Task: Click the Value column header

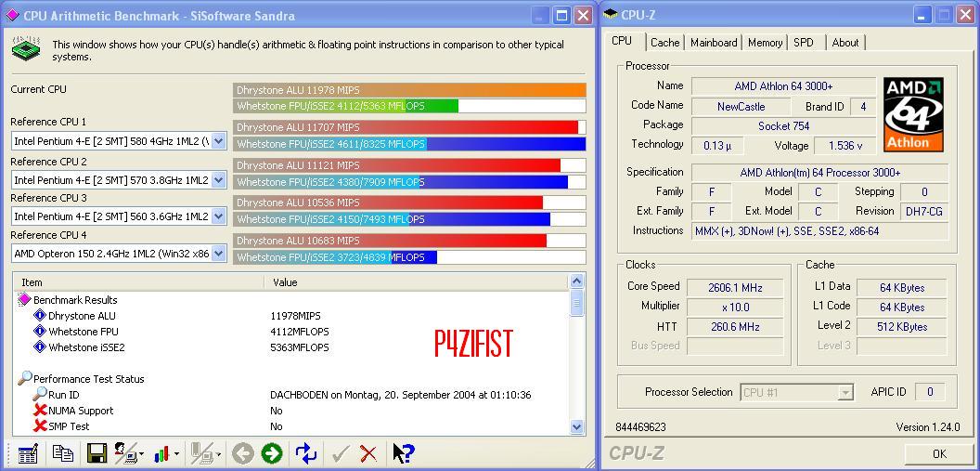Action: pos(417,282)
